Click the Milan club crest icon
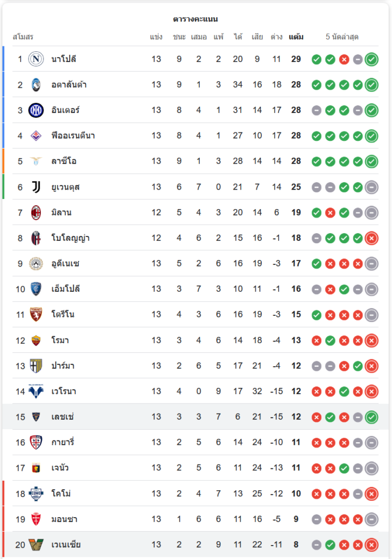Screen dimensions: 392x559 pos(36,213)
